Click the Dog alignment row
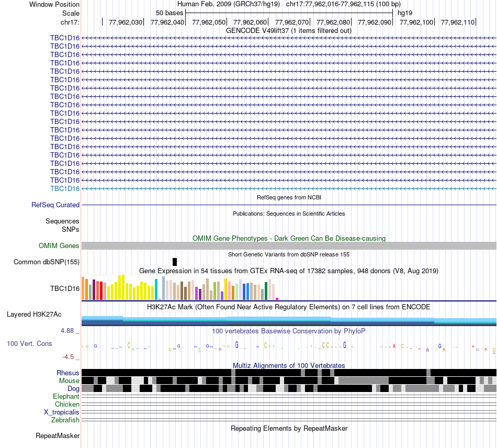This screenshot has width=497, height=448. coord(289,388)
